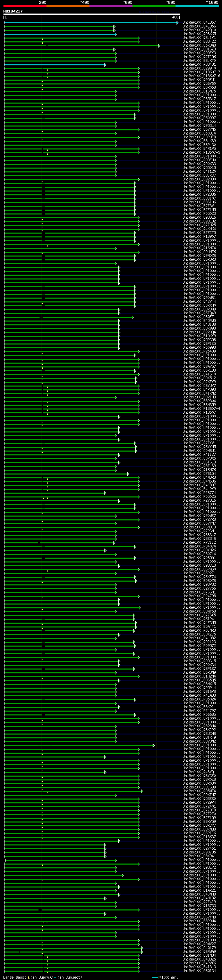Select label UniRef100_P35317
This screenshot has height=980, width=222.
point(199,99)
